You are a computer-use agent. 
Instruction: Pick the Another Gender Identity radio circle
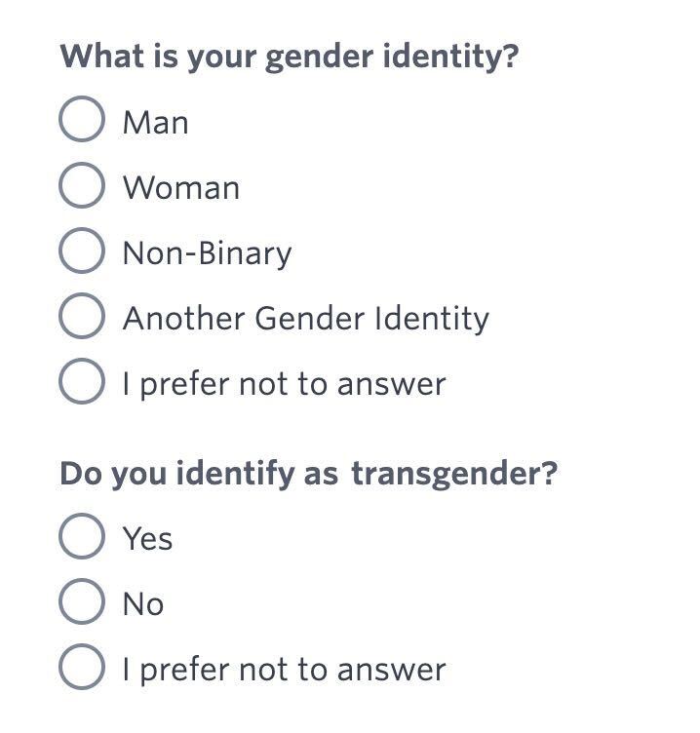coord(82,318)
